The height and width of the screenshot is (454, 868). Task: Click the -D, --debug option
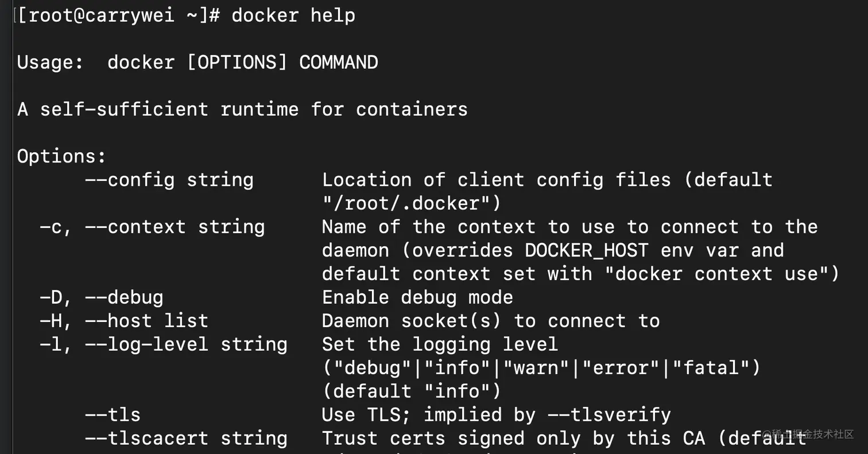point(101,297)
